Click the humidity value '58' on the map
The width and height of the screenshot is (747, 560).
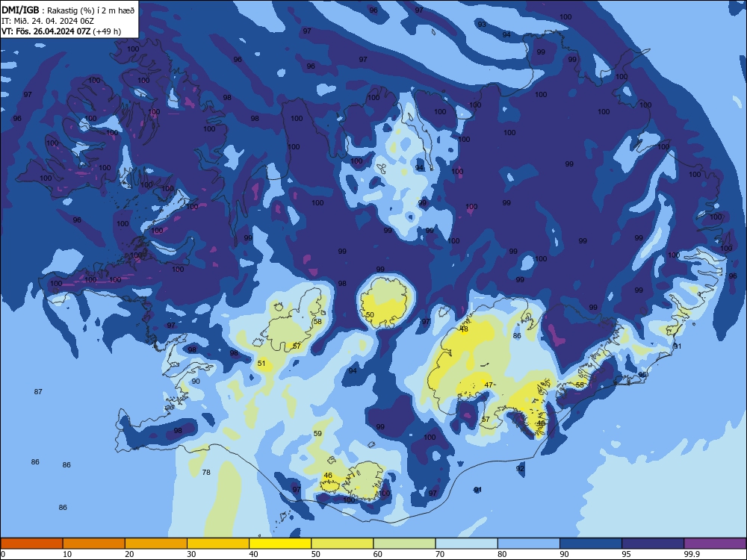[x=317, y=321]
